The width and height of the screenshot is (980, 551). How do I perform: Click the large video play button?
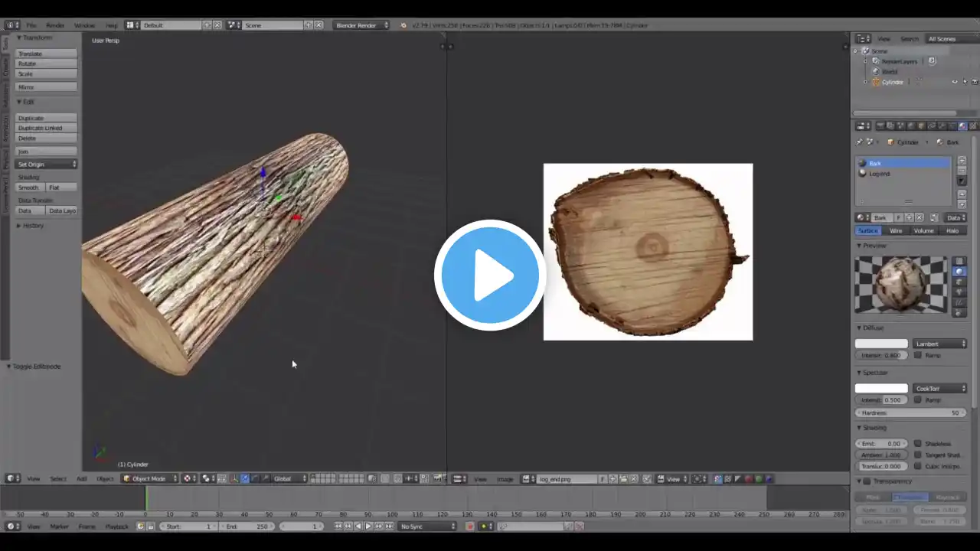490,275
